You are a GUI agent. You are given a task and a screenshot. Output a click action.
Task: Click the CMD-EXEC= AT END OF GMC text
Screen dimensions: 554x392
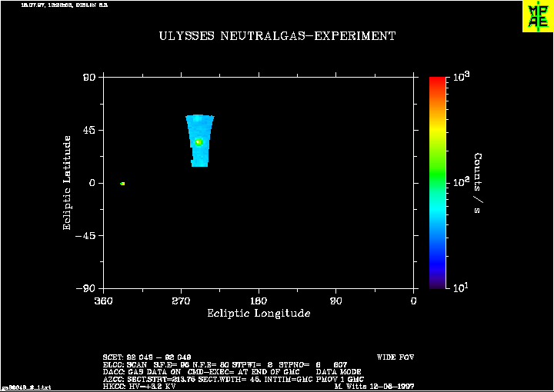pyautogui.click(x=243, y=372)
